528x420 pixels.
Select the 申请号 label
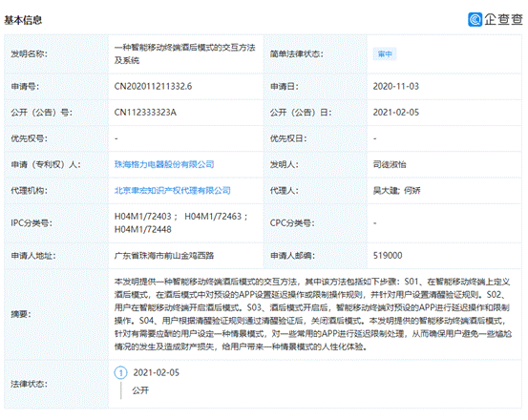(x=25, y=87)
